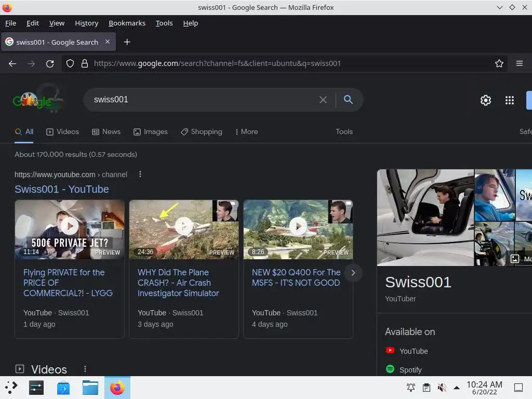Screen dimensions: 532x399
Task: Open the Swiss001 - YouTube result link
Action: pyautogui.click(x=62, y=189)
